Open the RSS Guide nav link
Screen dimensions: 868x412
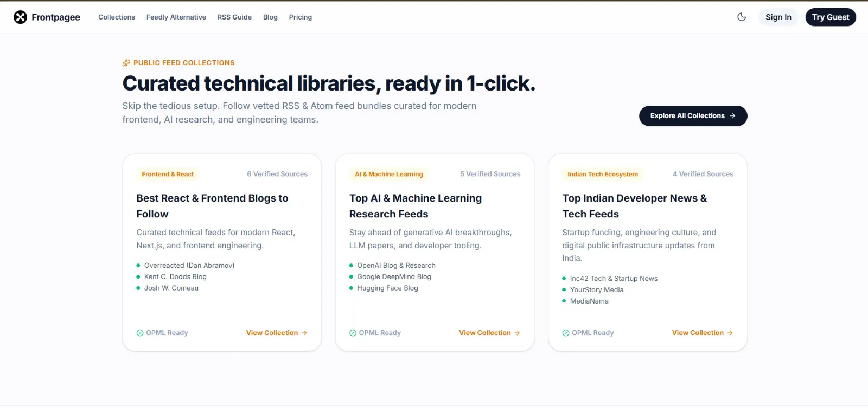pos(234,17)
